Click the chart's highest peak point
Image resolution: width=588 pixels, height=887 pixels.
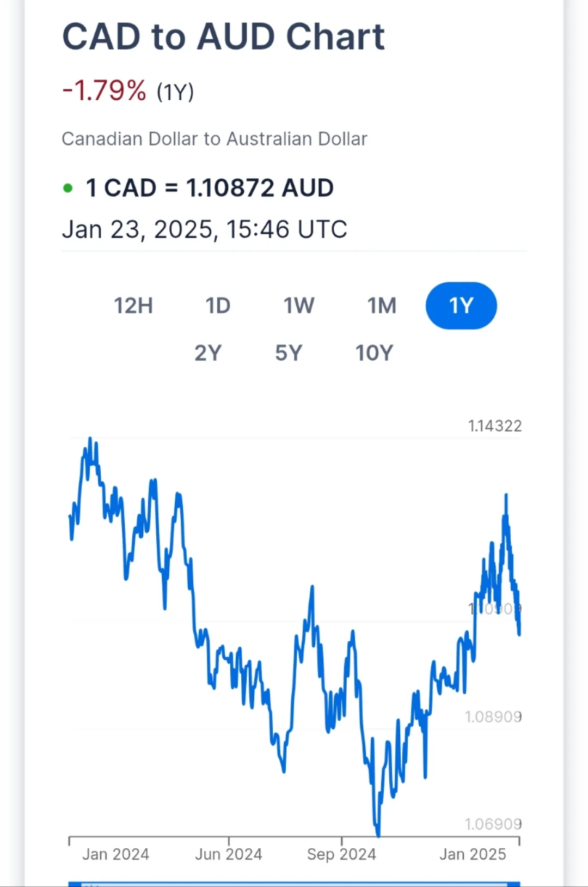click(x=90, y=439)
